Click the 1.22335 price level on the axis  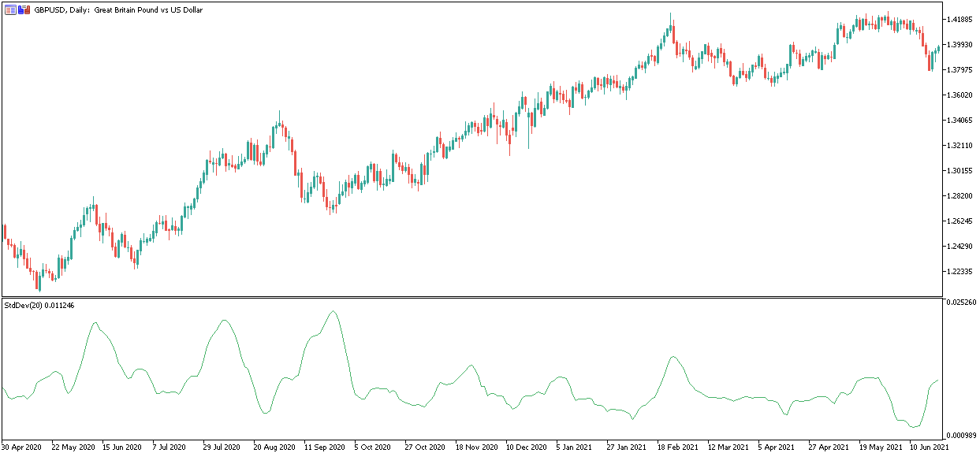click(x=959, y=272)
